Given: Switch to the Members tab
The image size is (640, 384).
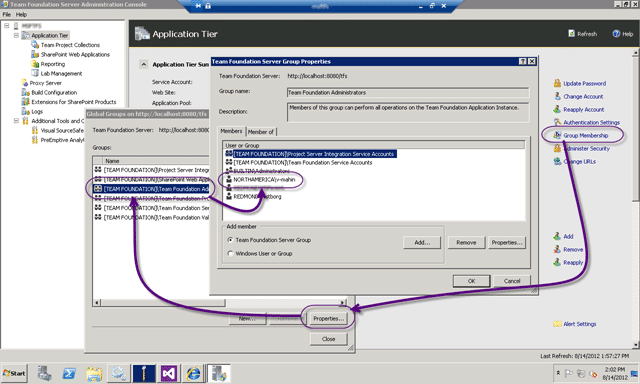Looking at the screenshot, I should [x=231, y=131].
